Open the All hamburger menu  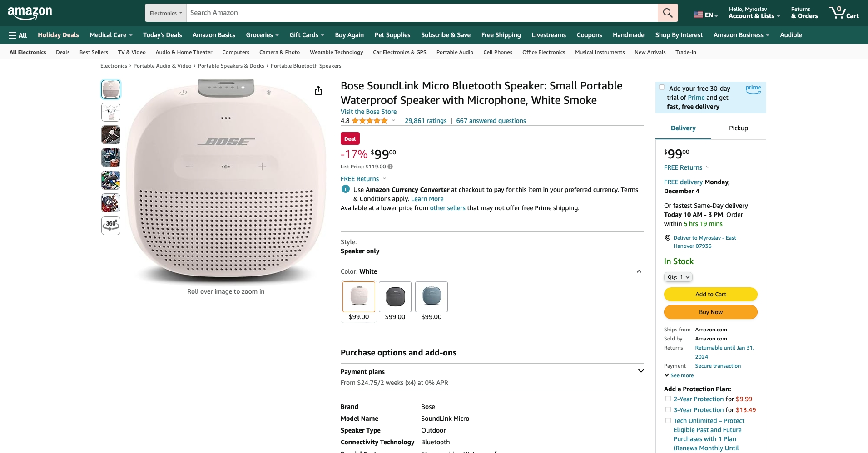click(x=18, y=35)
